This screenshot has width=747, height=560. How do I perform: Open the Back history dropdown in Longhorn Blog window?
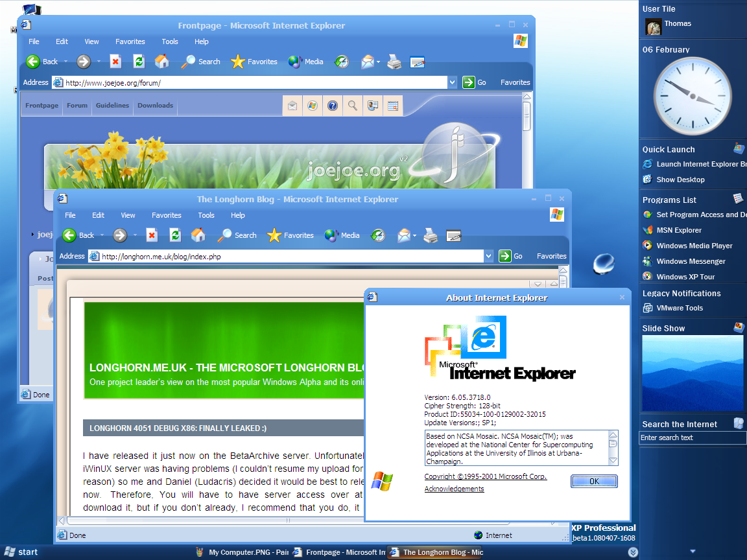pyautogui.click(x=102, y=235)
